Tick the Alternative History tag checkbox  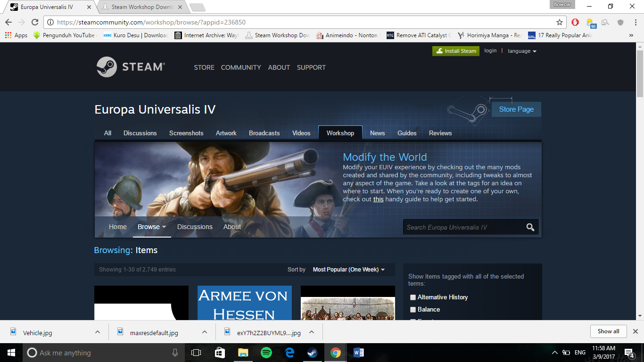(413, 297)
